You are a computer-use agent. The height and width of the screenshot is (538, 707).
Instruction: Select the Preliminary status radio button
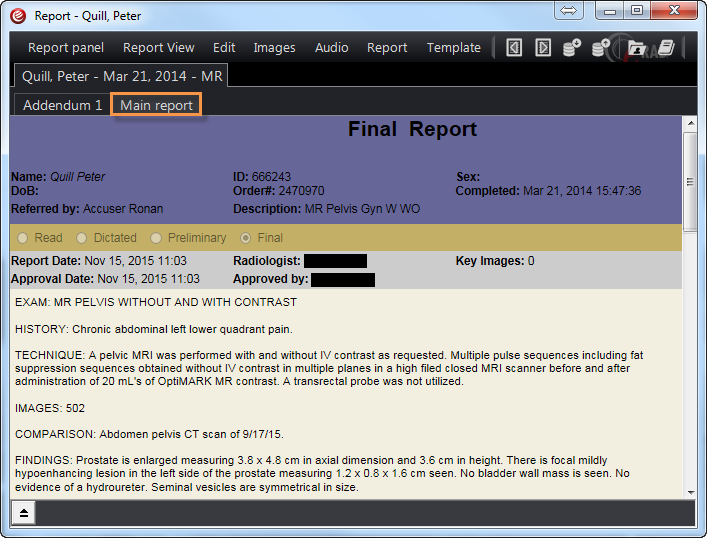point(155,238)
